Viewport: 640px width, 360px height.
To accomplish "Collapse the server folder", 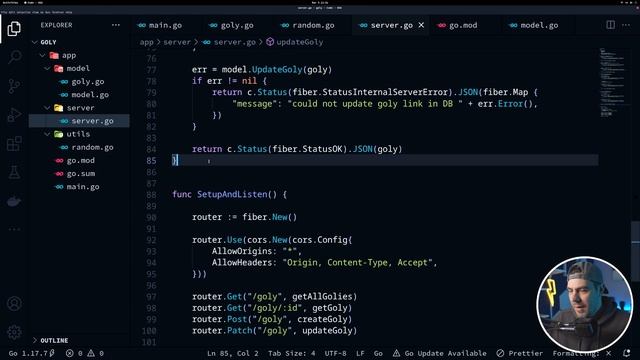I will [x=47, y=108].
